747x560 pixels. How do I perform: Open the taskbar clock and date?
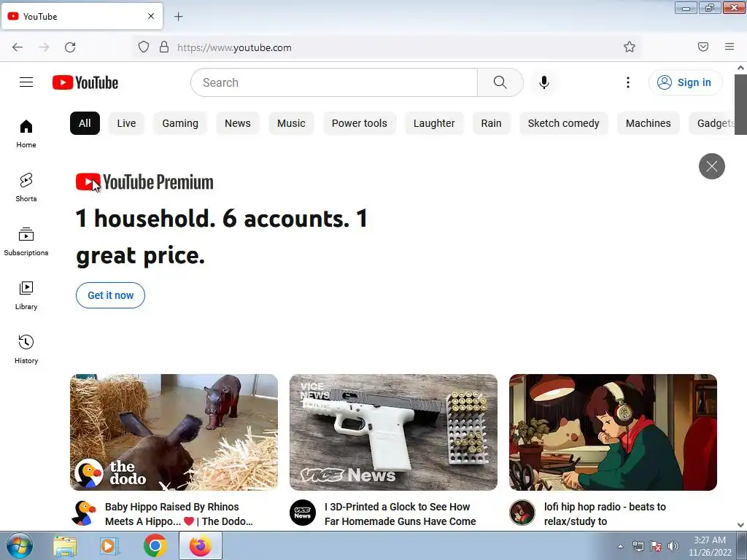click(710, 546)
